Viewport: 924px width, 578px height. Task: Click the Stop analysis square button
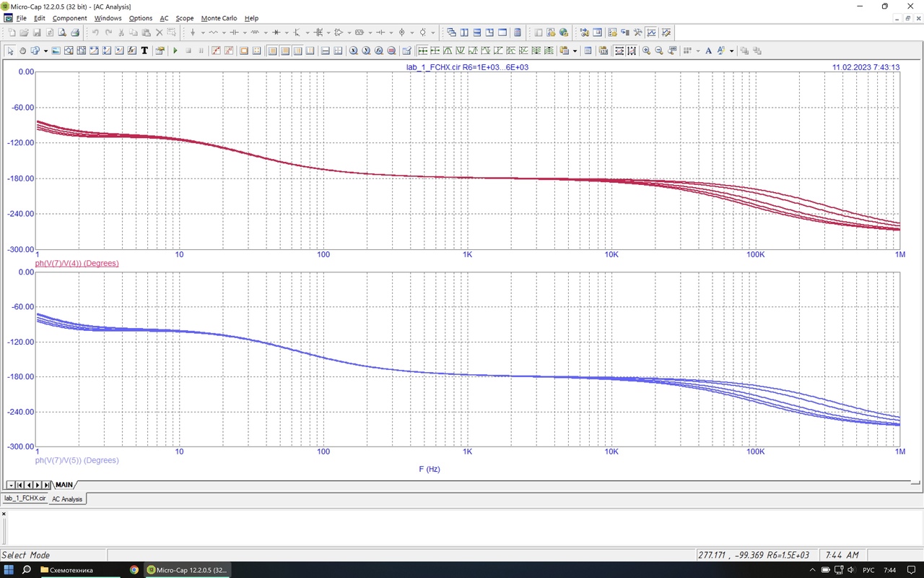(x=188, y=51)
